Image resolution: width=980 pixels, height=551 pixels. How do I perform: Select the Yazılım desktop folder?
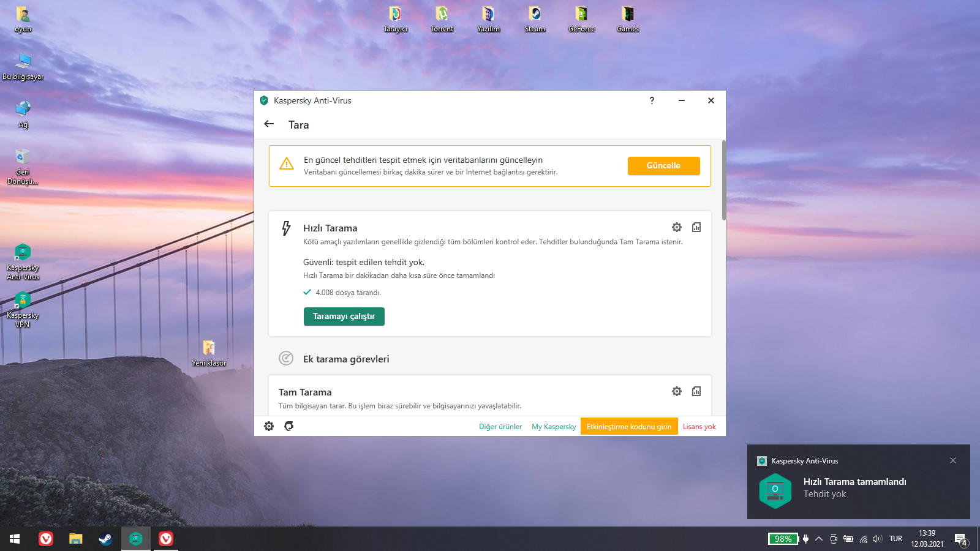point(489,20)
